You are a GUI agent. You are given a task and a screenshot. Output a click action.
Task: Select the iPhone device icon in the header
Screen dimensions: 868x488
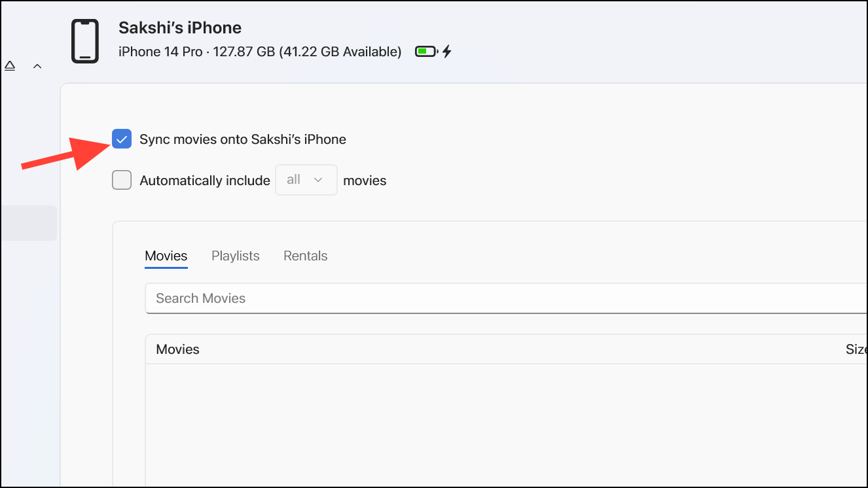point(86,39)
